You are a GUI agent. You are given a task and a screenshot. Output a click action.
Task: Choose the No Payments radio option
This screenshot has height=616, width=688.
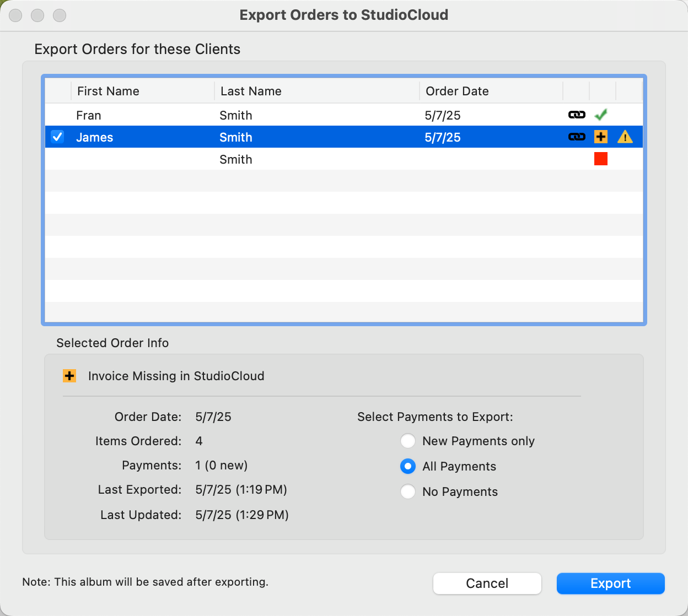[x=408, y=491]
